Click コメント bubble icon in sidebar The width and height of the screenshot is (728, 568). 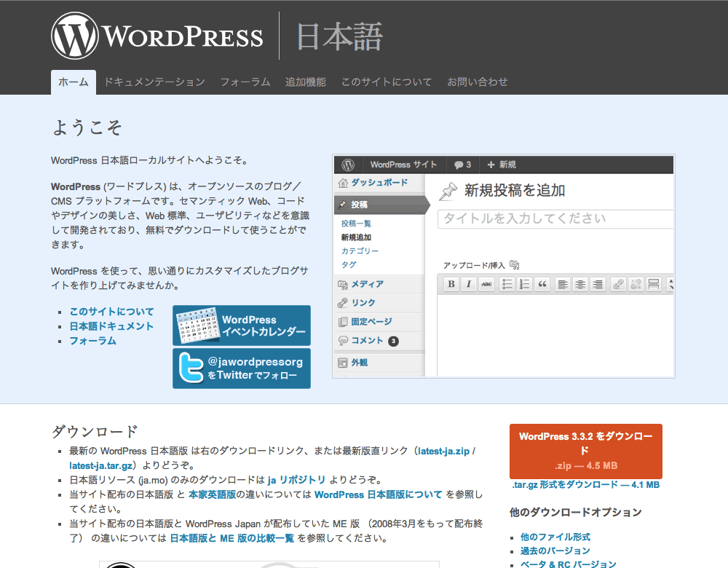(343, 340)
